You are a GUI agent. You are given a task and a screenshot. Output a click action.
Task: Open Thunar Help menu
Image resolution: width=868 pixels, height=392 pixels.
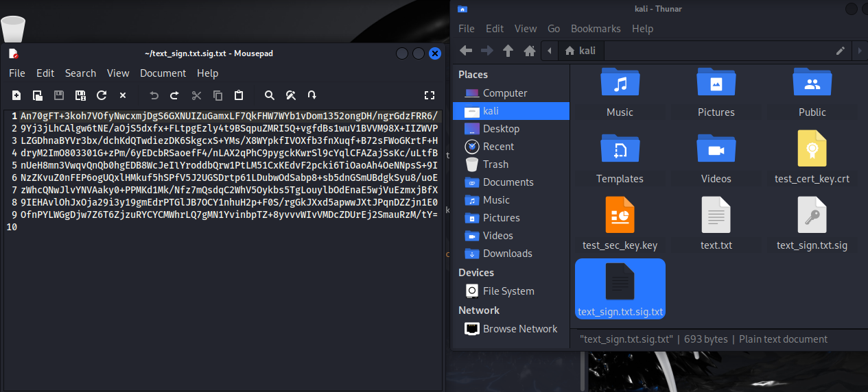point(642,29)
